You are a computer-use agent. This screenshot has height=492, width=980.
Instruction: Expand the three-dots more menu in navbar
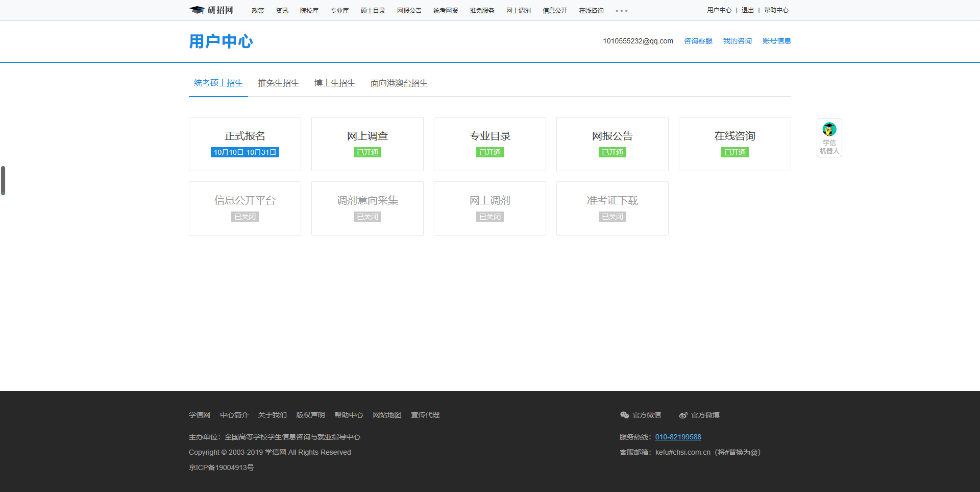click(x=621, y=11)
